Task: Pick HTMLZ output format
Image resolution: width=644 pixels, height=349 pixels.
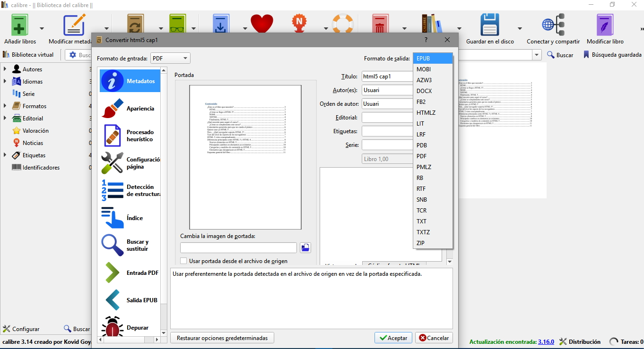Action: 433,113
